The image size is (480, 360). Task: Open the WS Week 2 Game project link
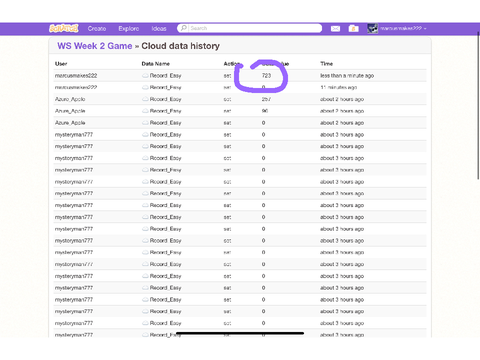coord(95,46)
